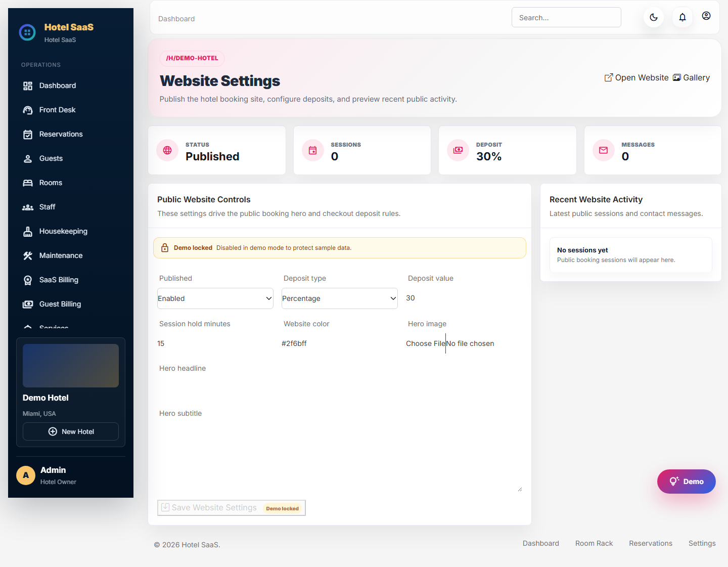The width and height of the screenshot is (728, 567).
Task: Open the Published Enabled dropdown
Action: point(215,298)
